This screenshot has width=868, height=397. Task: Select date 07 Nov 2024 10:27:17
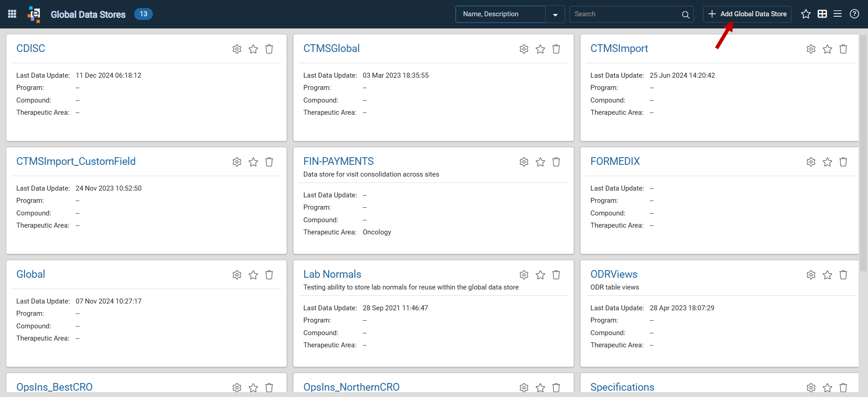(x=108, y=301)
